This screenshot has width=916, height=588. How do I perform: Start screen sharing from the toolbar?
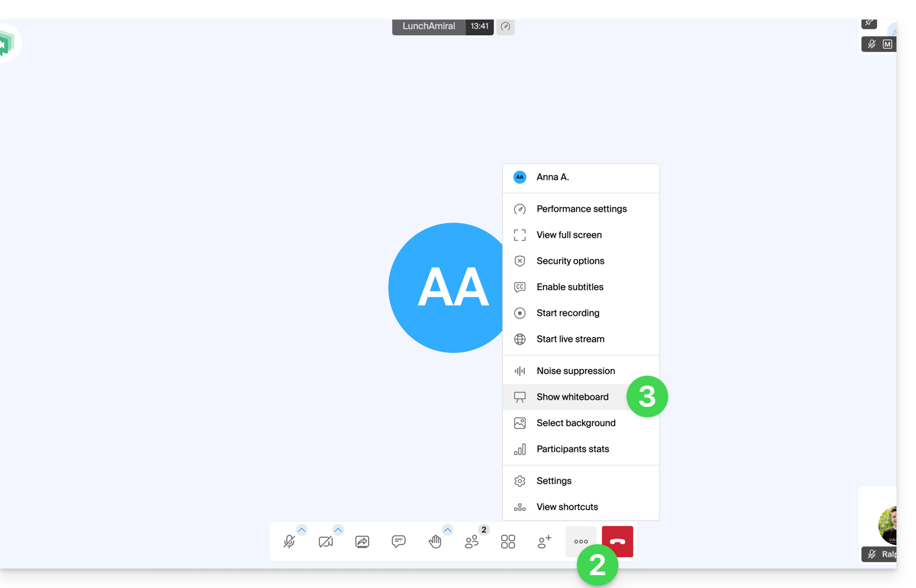362,542
